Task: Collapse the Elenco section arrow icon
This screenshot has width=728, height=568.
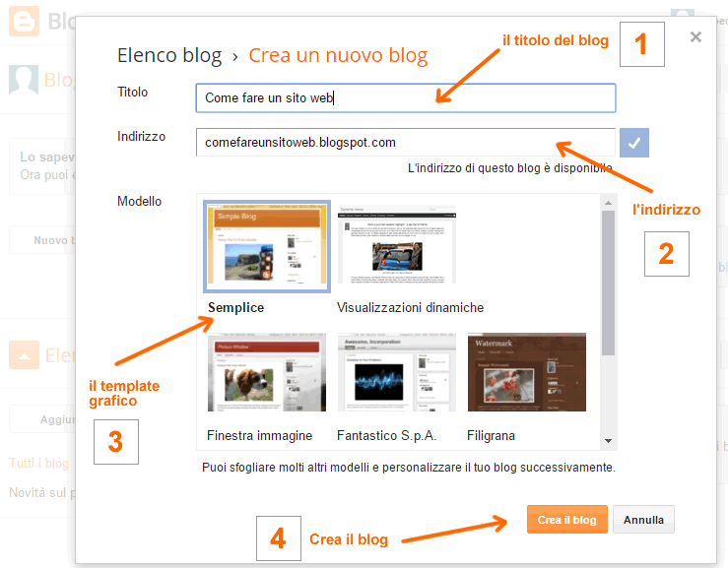Action: (25, 355)
